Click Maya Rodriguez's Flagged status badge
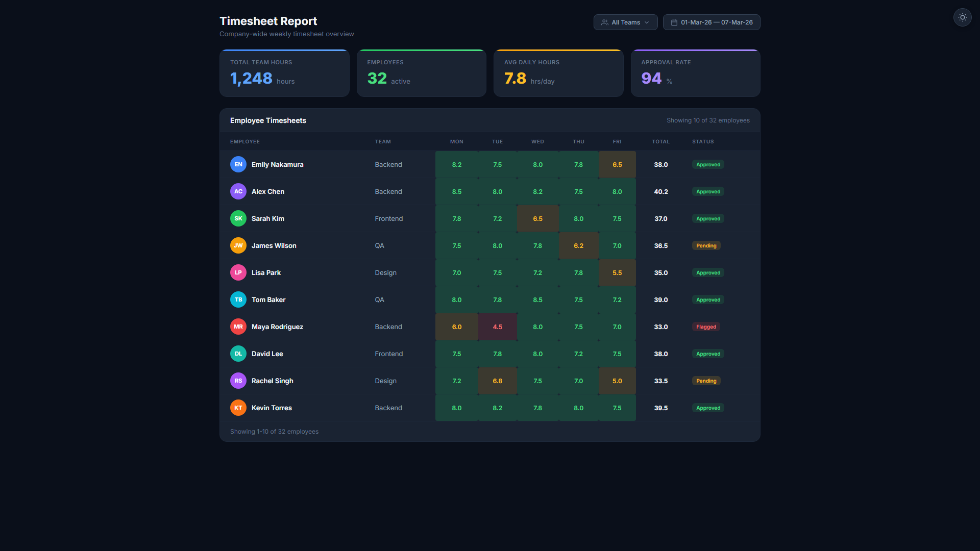 click(x=706, y=327)
